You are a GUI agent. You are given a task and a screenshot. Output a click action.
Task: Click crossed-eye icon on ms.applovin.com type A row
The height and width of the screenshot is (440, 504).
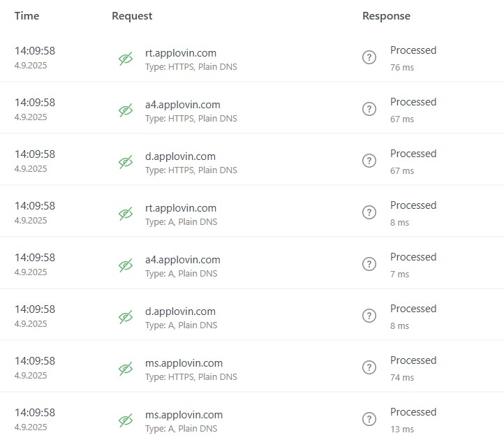pyautogui.click(x=126, y=420)
